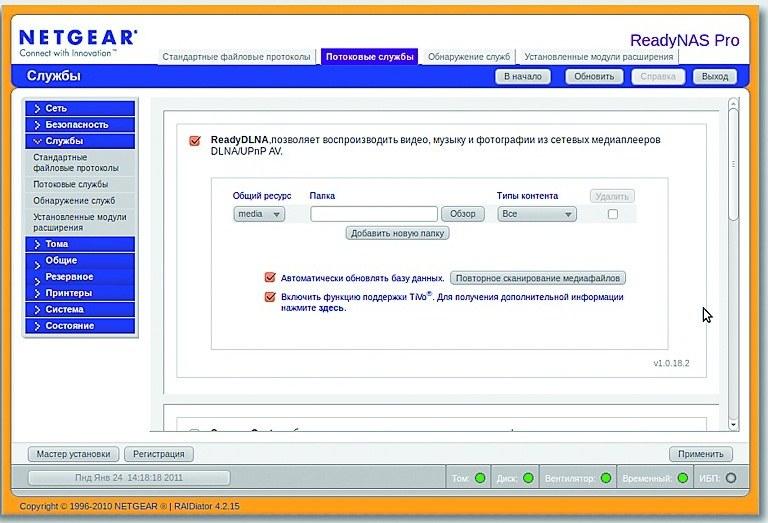The height and width of the screenshot is (523, 768).
Task: Click the v1.0.18.2 version text
Action: click(x=671, y=363)
